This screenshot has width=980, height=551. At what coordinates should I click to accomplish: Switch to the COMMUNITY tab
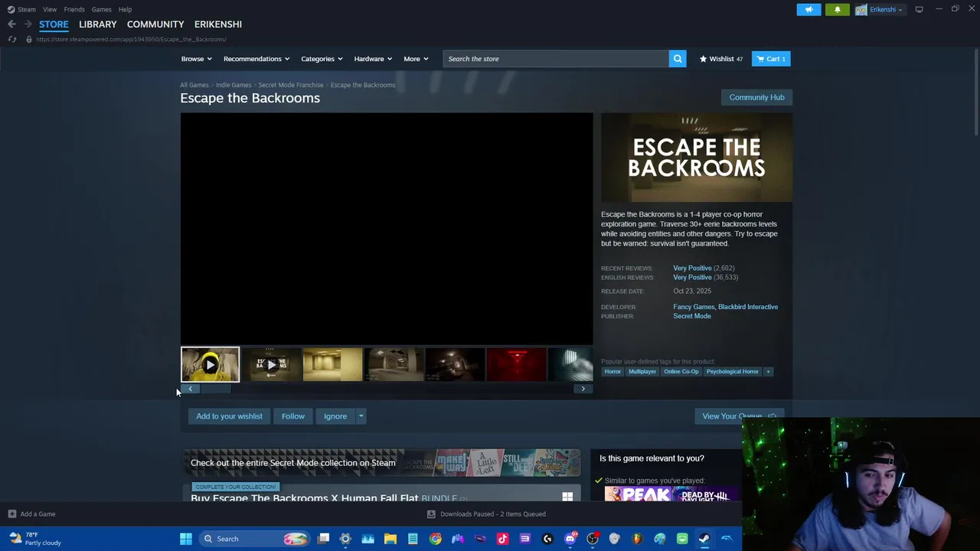pyautogui.click(x=155, y=24)
